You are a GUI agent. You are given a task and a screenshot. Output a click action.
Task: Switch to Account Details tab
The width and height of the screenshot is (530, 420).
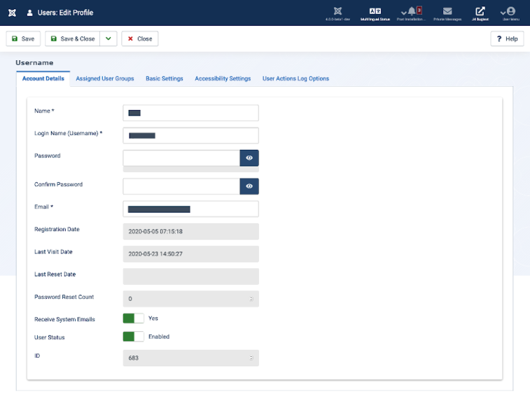[x=43, y=78]
